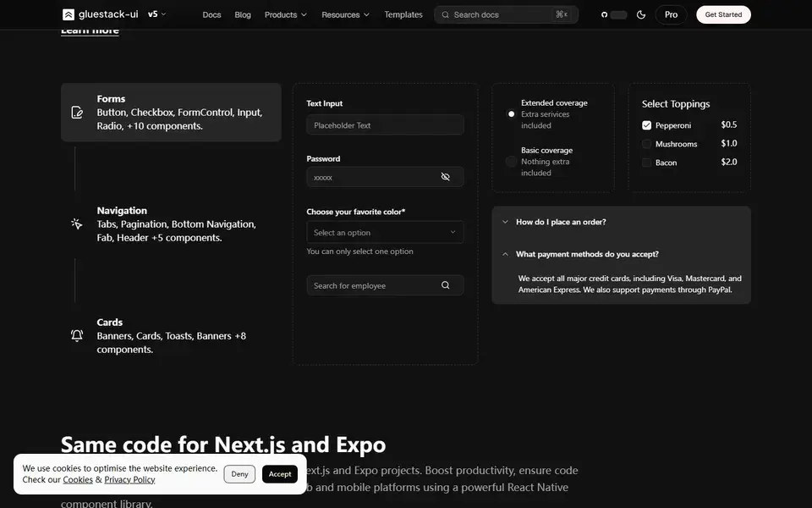The height and width of the screenshot is (508, 812).
Task: Select the Extended coverage radio button
Action: 511,113
